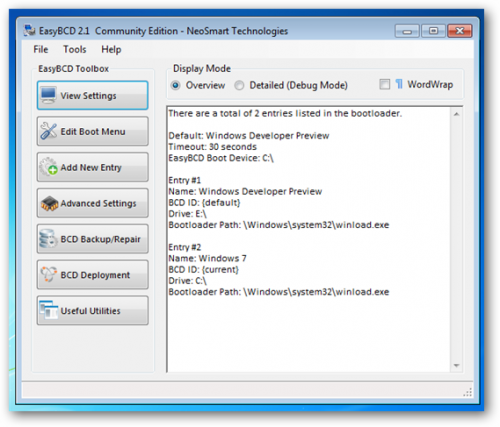Click the BCD Deployment button label
The height and width of the screenshot is (427, 500).
coord(95,275)
